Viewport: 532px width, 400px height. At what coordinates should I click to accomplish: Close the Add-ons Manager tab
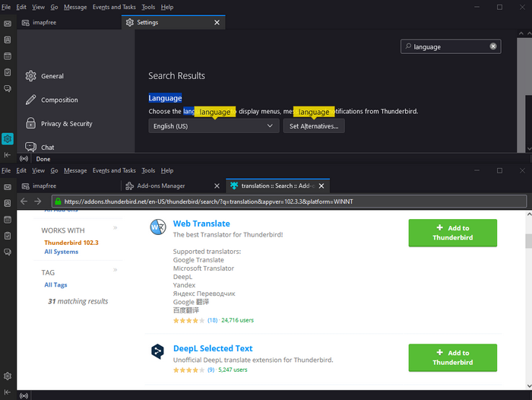217,186
